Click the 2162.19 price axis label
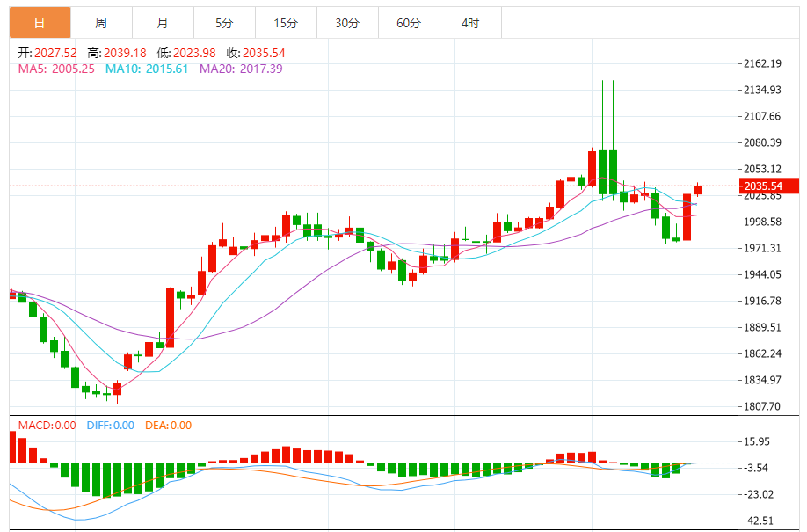The height and width of the screenshot is (532, 807). (762, 64)
